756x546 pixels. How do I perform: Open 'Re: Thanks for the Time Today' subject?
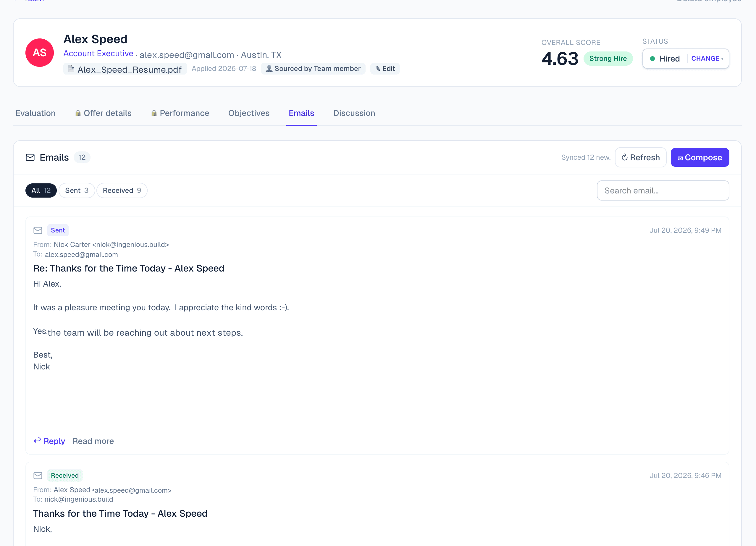pyautogui.click(x=129, y=268)
